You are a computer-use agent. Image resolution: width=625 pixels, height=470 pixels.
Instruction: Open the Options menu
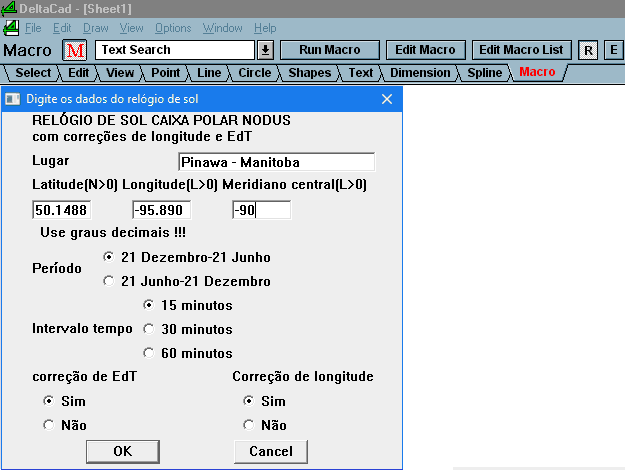[173, 28]
